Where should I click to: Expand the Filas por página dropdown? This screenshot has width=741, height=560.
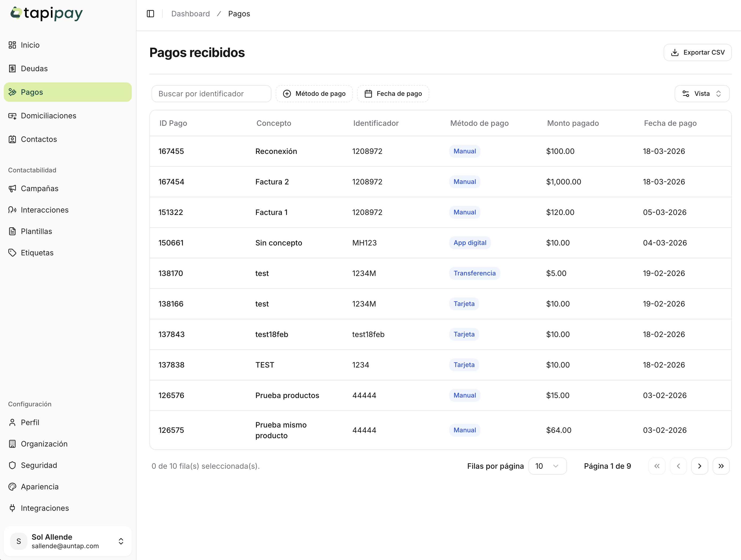(547, 466)
